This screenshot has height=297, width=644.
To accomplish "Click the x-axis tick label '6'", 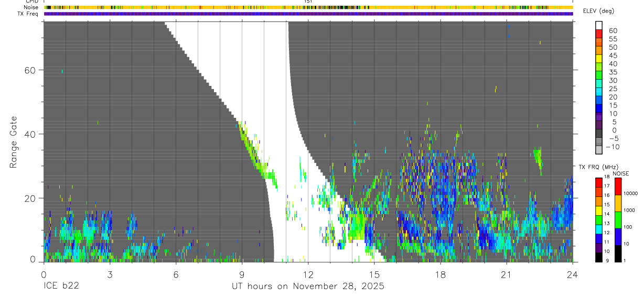I will pyautogui.click(x=176, y=274).
